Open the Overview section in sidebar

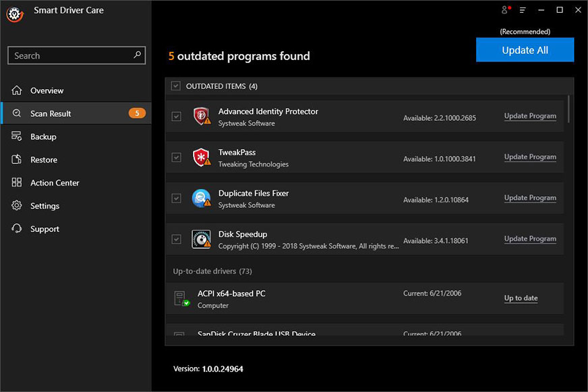pyautogui.click(x=47, y=90)
